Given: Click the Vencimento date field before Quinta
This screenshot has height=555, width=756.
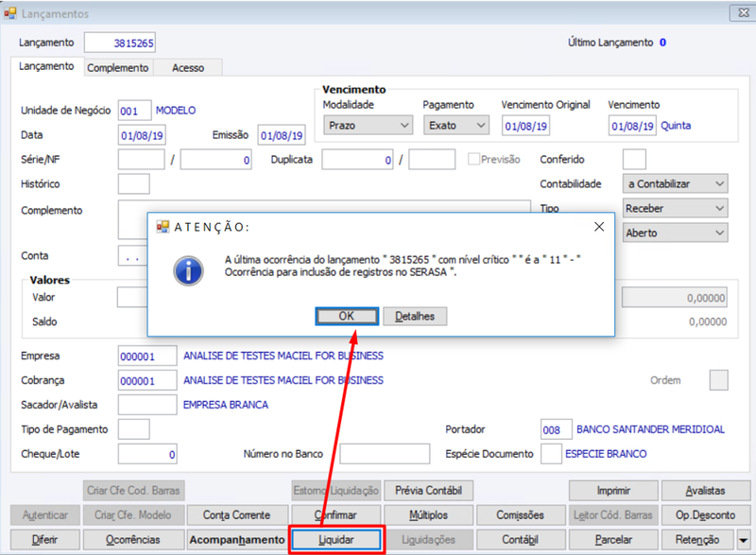Looking at the screenshot, I should (632, 126).
